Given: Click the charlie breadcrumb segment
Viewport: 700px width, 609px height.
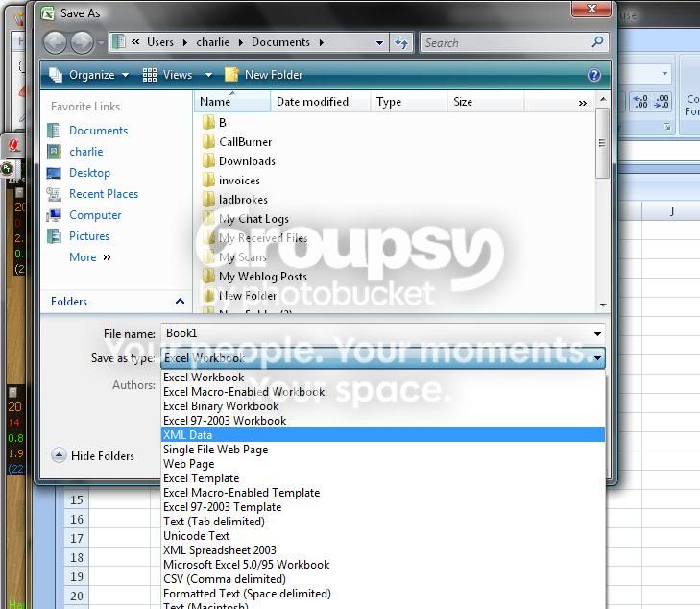Looking at the screenshot, I should point(213,42).
